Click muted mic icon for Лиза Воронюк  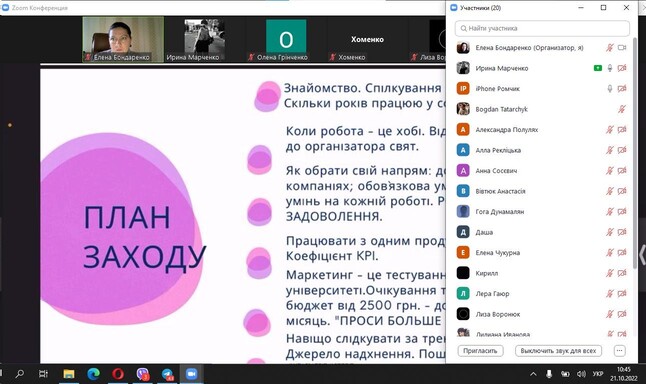610,314
